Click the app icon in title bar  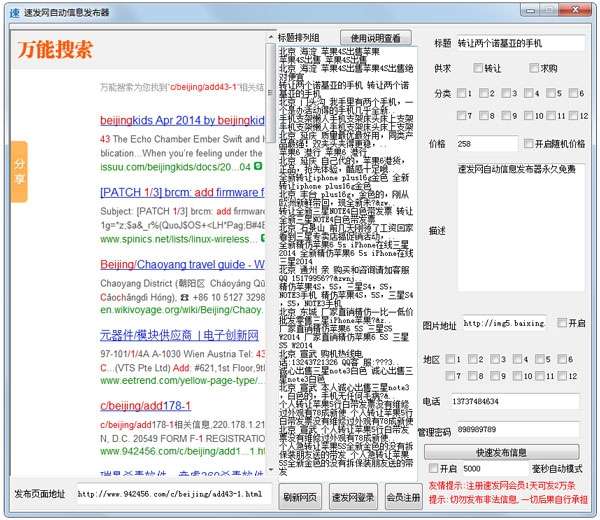tap(15, 13)
